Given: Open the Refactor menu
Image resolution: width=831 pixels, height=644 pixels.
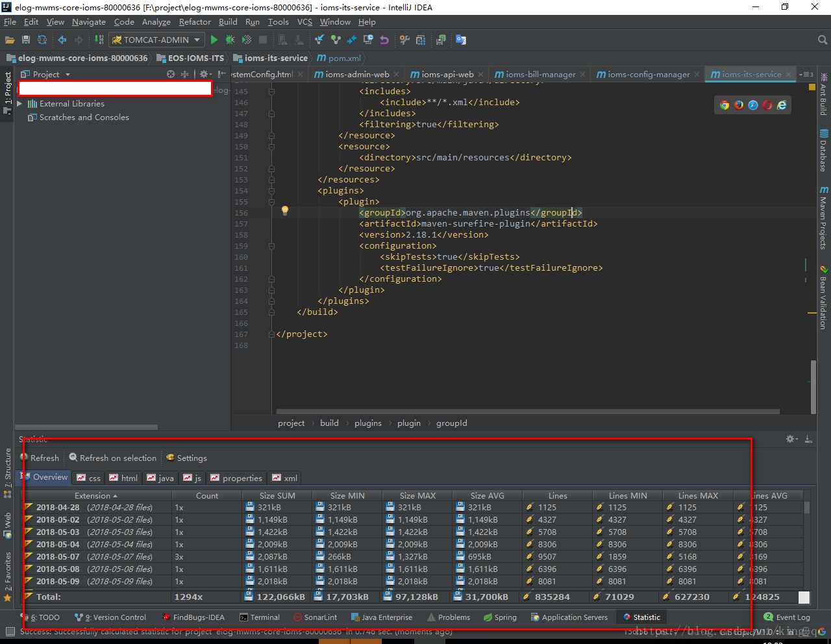Looking at the screenshot, I should (x=195, y=22).
